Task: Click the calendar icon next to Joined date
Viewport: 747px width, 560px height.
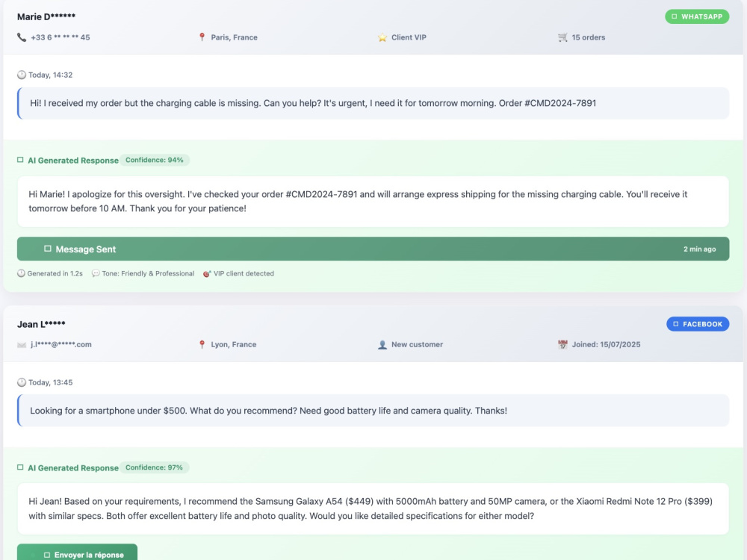Action: point(562,344)
